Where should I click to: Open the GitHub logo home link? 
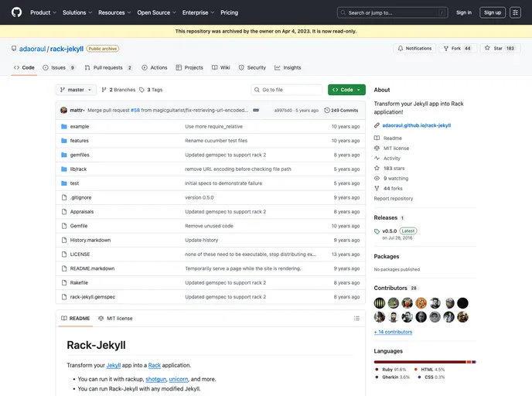tap(16, 12)
